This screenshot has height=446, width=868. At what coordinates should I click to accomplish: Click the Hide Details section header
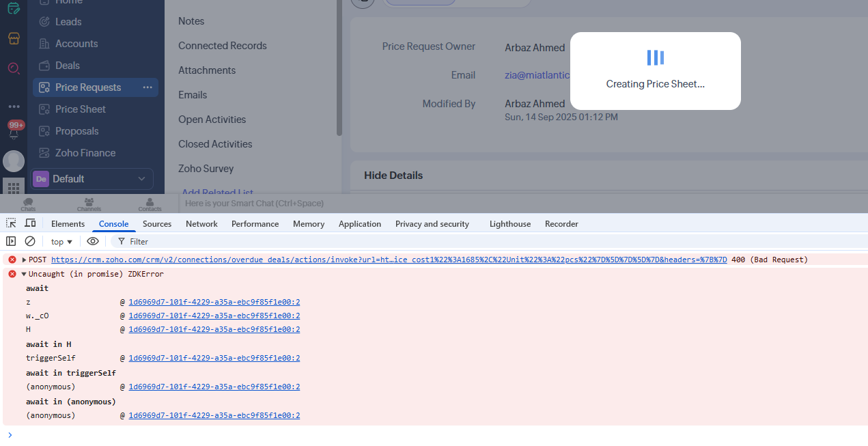pyautogui.click(x=393, y=176)
